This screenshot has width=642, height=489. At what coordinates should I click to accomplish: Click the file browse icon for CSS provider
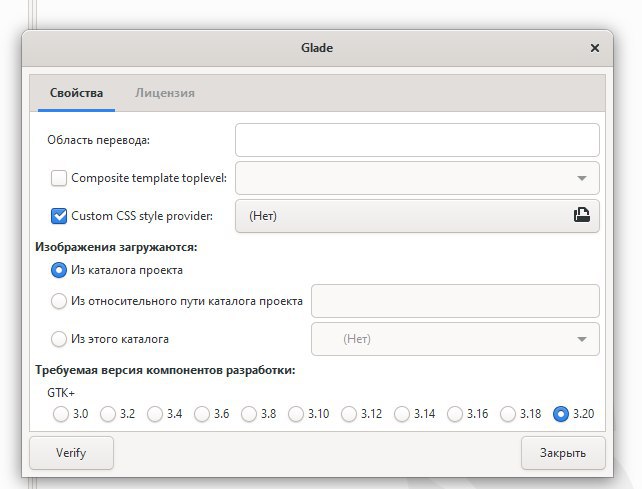tap(581, 215)
